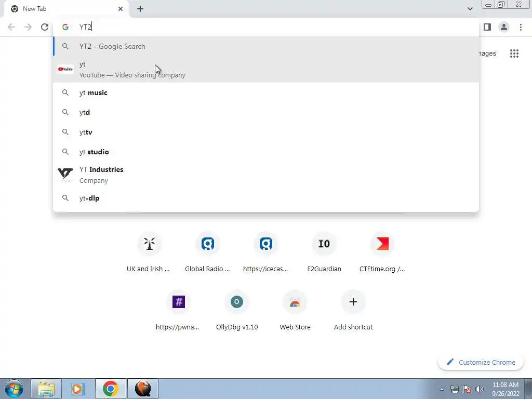Screen dimensions: 532x399
Task: Choose 'YT2 - Google Search' suggestion
Action: click(x=266, y=46)
